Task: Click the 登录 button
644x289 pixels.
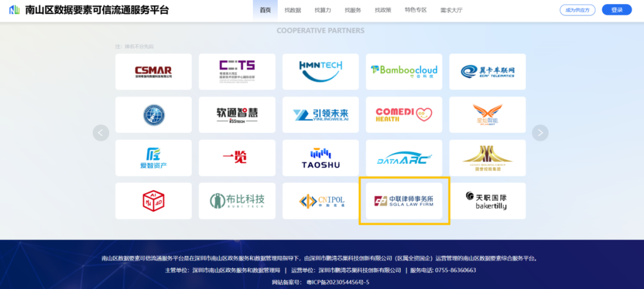Action: point(617,10)
